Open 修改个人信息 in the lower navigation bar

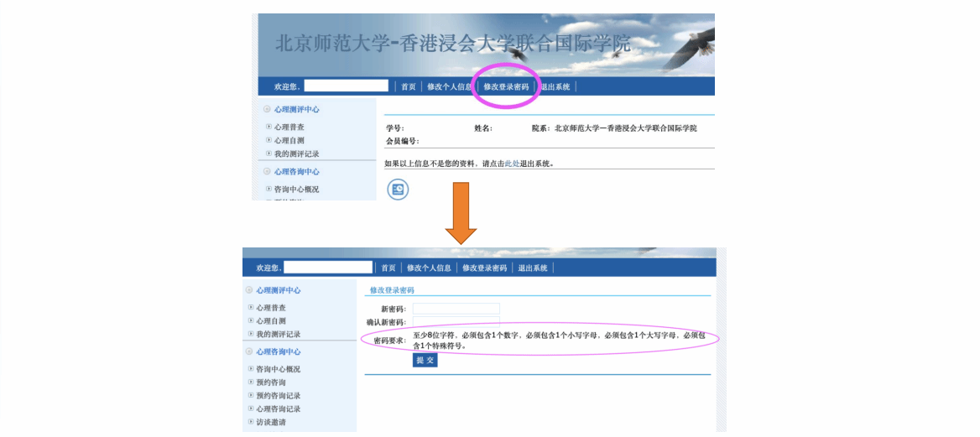[428, 268]
